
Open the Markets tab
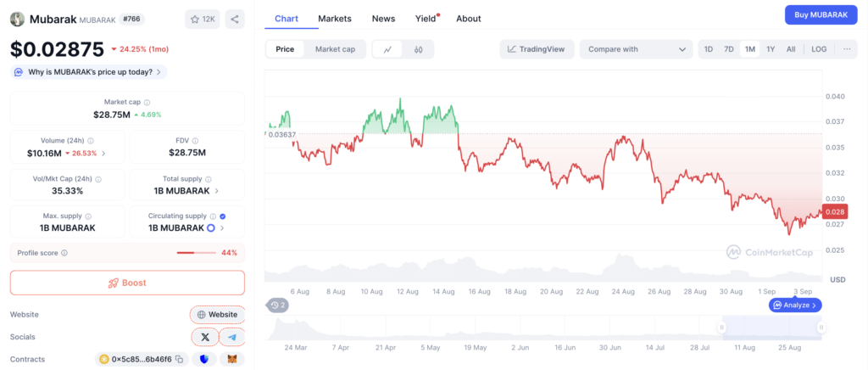click(x=334, y=19)
